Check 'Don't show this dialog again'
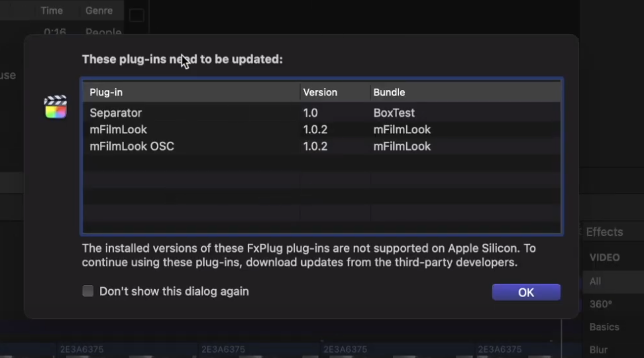Viewport: 644px width, 358px height. click(x=88, y=291)
